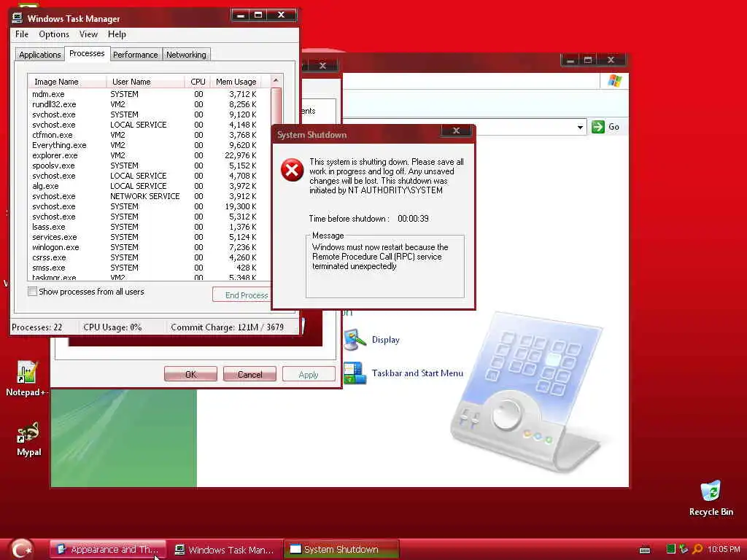Image resolution: width=747 pixels, height=560 pixels.
Task: Click the Display control panel icon
Action: [x=355, y=340]
